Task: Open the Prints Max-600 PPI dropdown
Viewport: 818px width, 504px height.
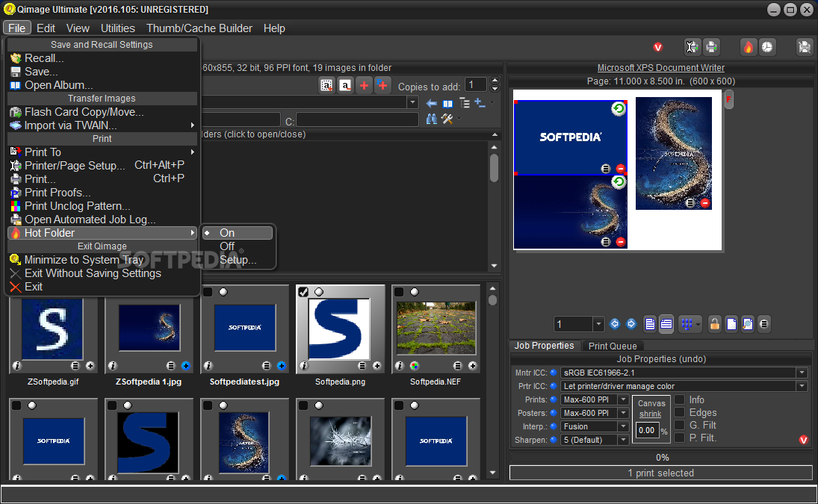Action: 623,399
